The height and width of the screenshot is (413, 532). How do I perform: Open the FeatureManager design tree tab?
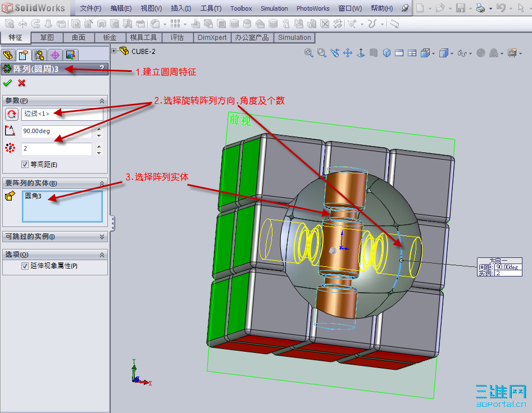pyautogui.click(x=8, y=55)
